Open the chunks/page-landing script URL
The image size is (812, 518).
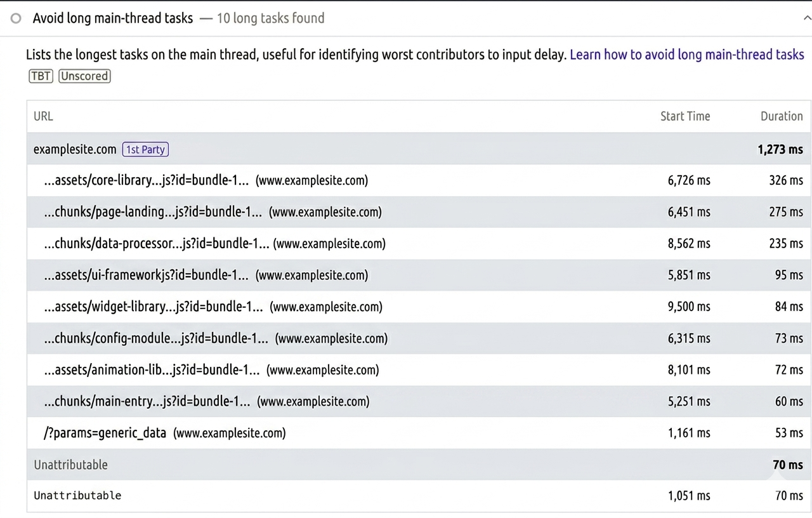click(153, 212)
